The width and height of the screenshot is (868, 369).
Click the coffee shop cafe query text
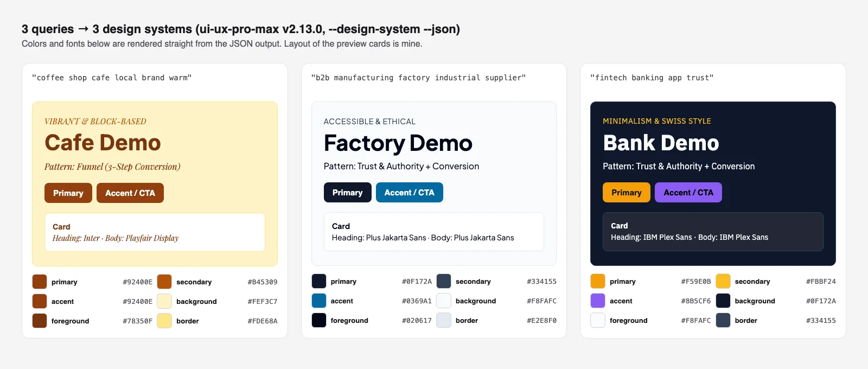pos(112,78)
